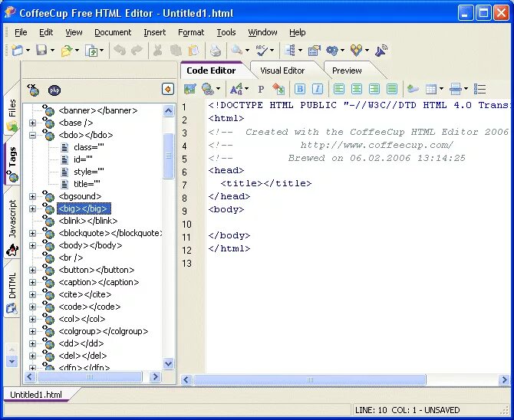Screen dimensions: 514x420
Task: Open dropdown arrow next to Font Aa icon
Action: tap(246, 89)
